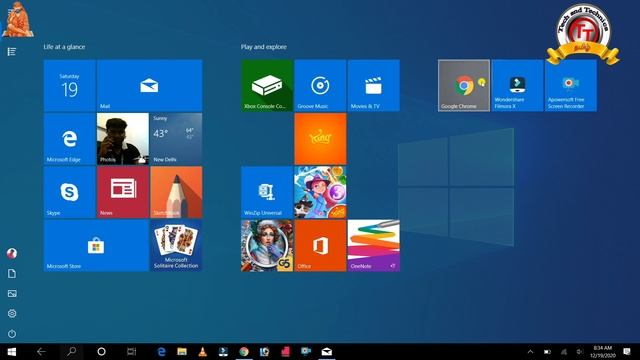This screenshot has height=360, width=640.
Task: Open the taskbar Search magnifier
Action: pyautogui.click(x=72, y=351)
